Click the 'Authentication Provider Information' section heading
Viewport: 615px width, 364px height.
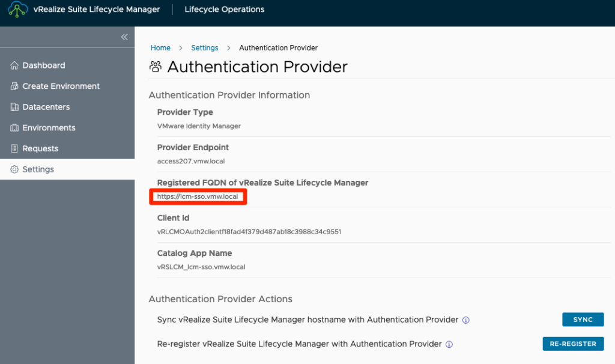pyautogui.click(x=229, y=95)
